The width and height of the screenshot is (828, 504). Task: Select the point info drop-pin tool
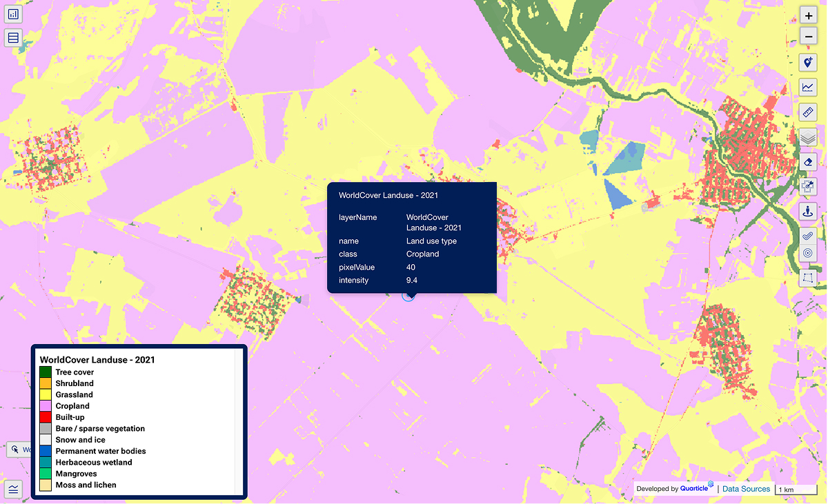(x=807, y=211)
